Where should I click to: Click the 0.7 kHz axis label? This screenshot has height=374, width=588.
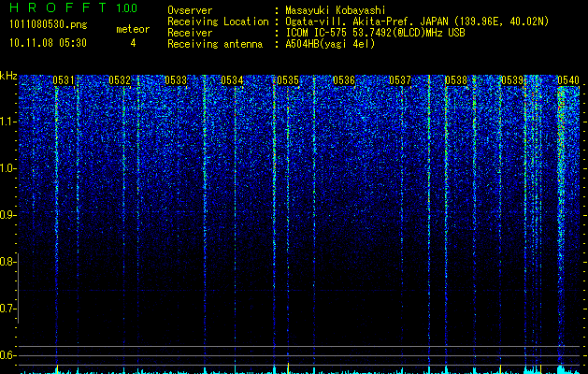pos(7,309)
